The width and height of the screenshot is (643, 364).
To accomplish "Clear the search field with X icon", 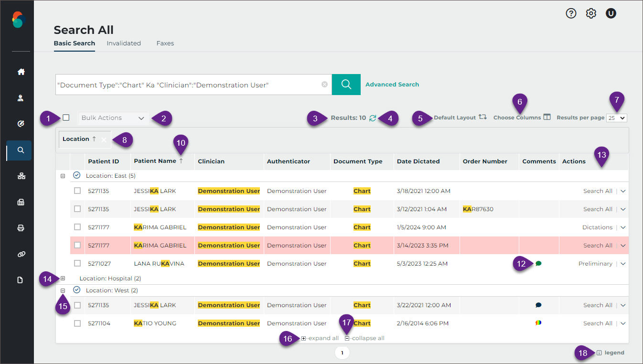I will (x=324, y=85).
